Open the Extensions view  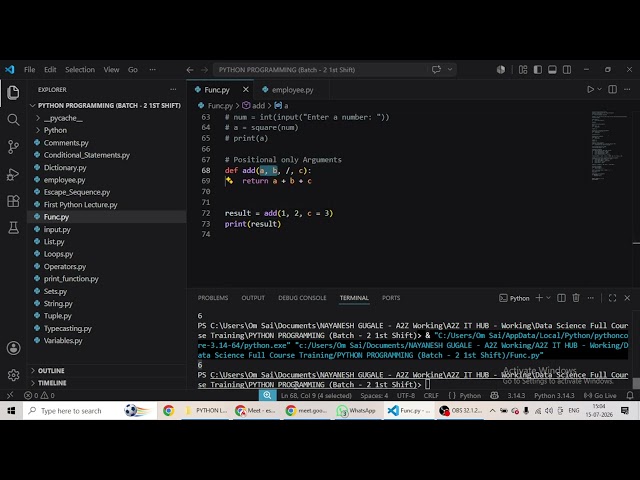coord(13,201)
